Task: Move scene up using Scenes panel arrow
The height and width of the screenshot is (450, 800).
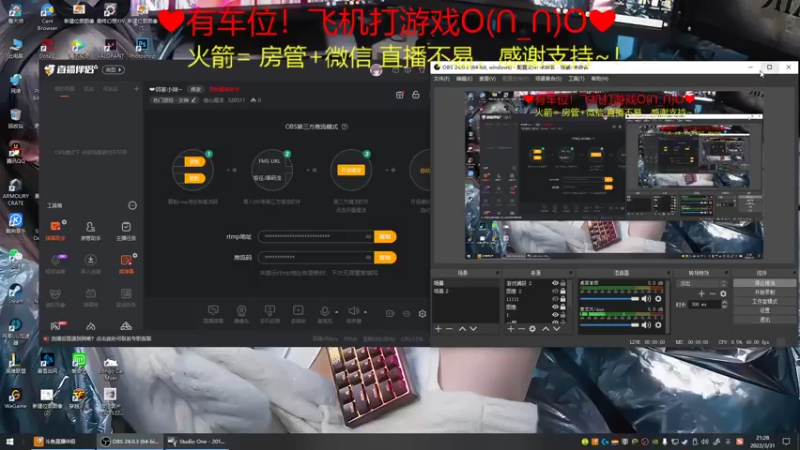Action: [462, 329]
